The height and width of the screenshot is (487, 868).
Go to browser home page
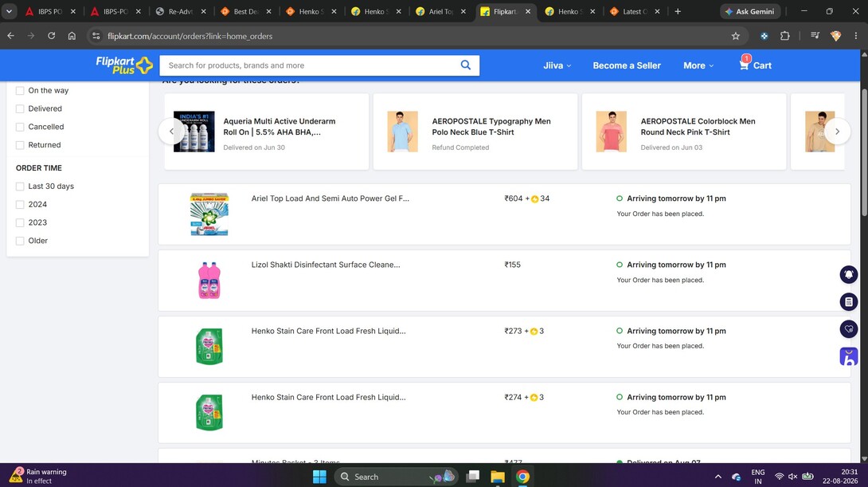tap(72, 35)
